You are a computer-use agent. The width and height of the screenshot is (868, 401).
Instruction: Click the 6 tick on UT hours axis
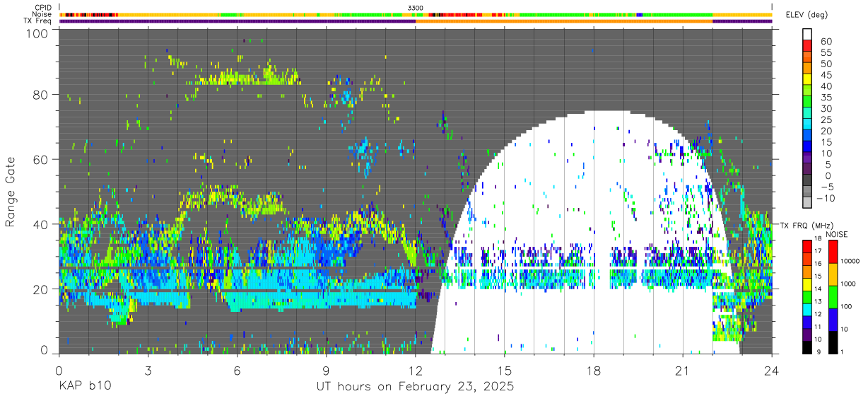point(237,371)
